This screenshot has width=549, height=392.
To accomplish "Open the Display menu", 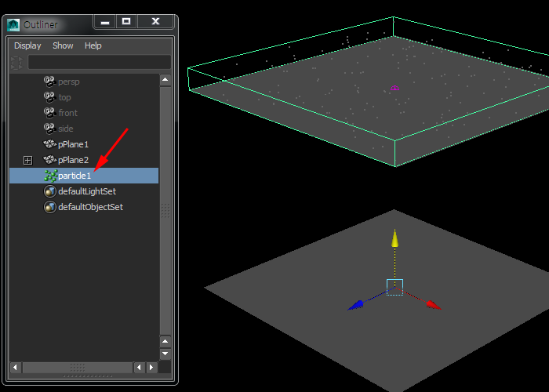I will [x=27, y=45].
